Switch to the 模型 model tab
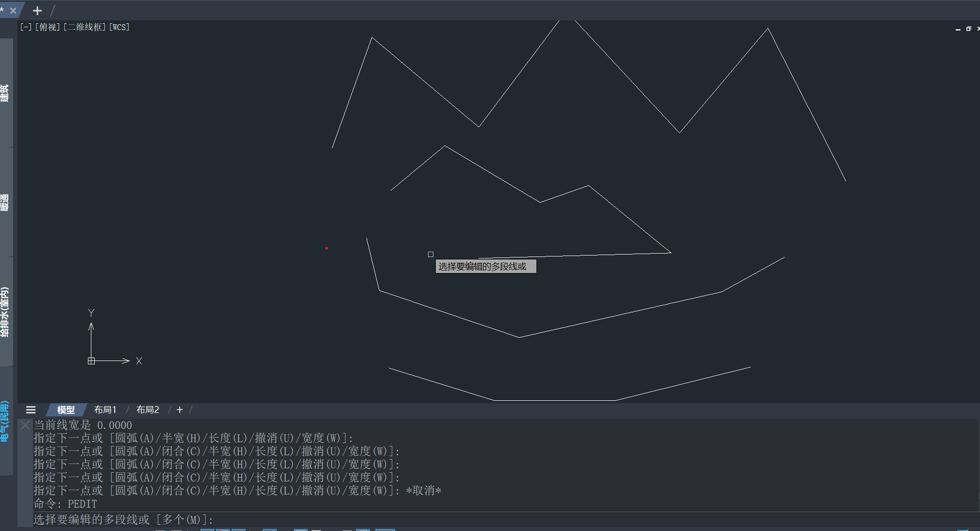The width and height of the screenshot is (980, 531). pos(66,410)
